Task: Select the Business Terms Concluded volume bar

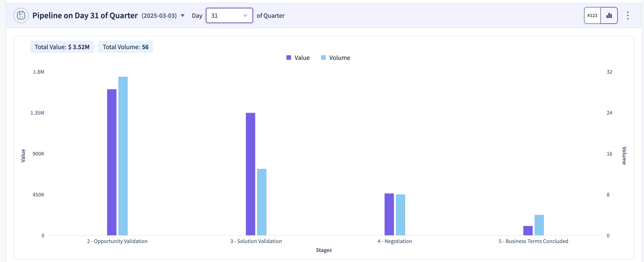Action: coord(539,225)
